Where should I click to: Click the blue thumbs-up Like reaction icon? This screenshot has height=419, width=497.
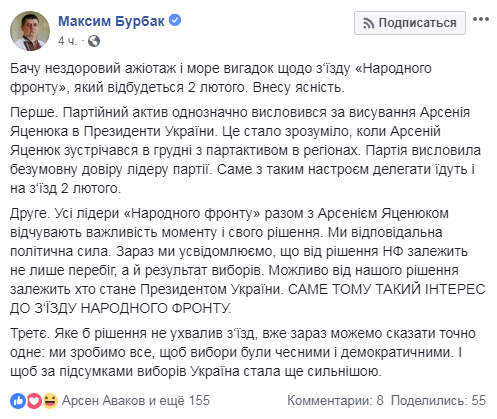tap(18, 401)
